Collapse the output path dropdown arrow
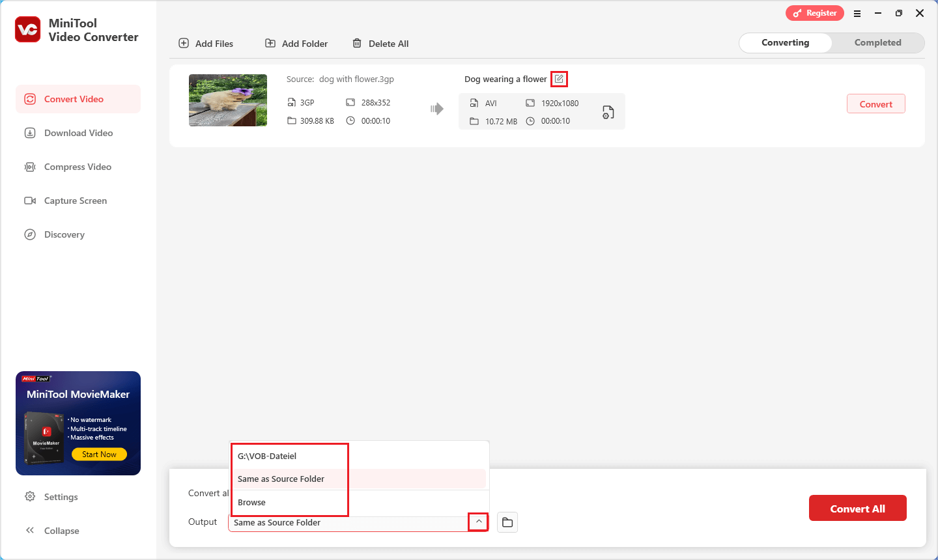The height and width of the screenshot is (560, 938). coord(479,522)
